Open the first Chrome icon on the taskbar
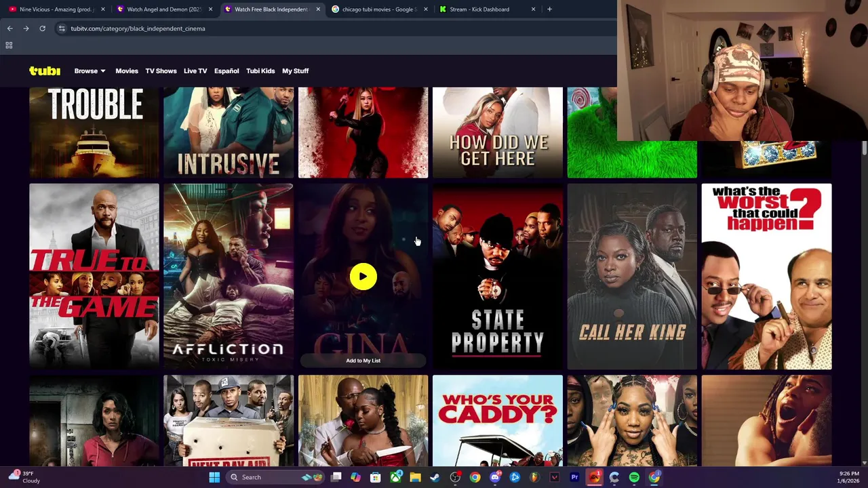Image resolution: width=868 pixels, height=488 pixels. [x=475, y=477]
